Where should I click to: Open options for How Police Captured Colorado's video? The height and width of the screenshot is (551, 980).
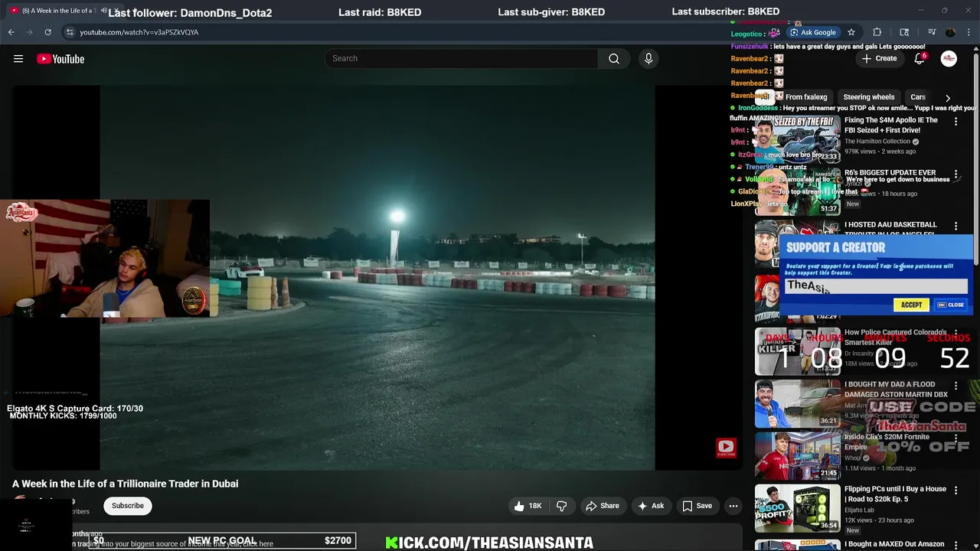click(955, 334)
